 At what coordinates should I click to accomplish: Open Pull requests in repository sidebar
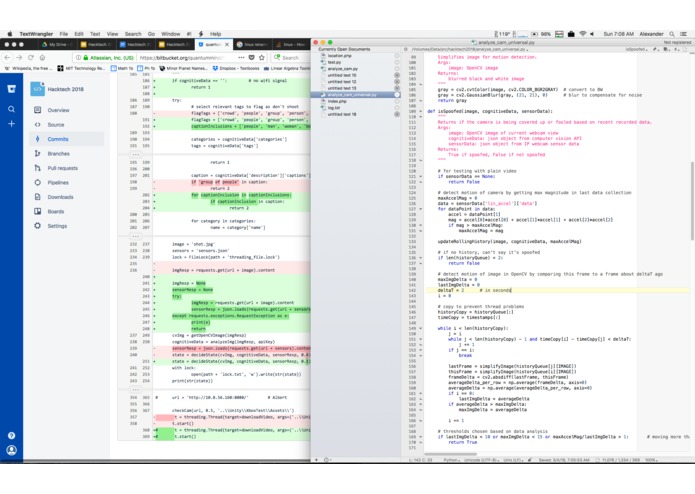(62, 168)
